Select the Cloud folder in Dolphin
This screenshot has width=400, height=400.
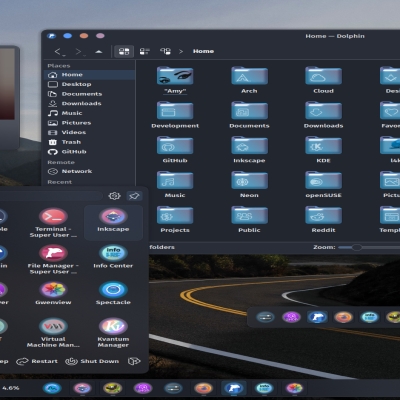click(323, 80)
